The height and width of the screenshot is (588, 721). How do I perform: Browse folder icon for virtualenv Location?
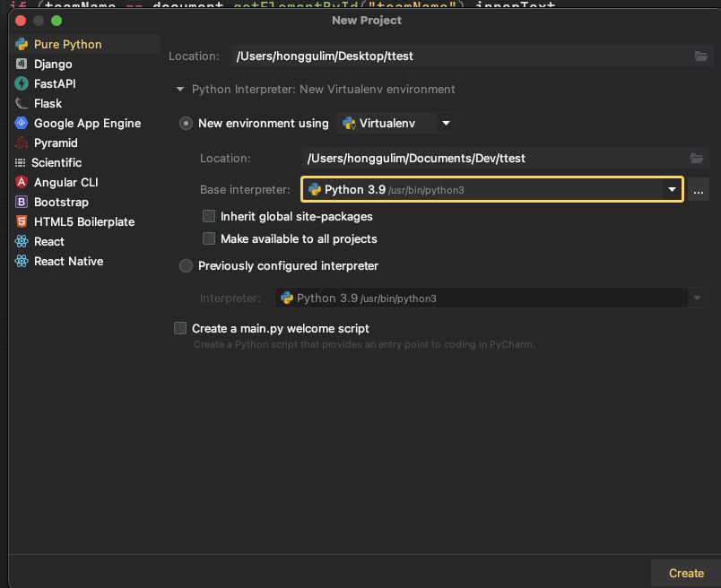(x=697, y=158)
